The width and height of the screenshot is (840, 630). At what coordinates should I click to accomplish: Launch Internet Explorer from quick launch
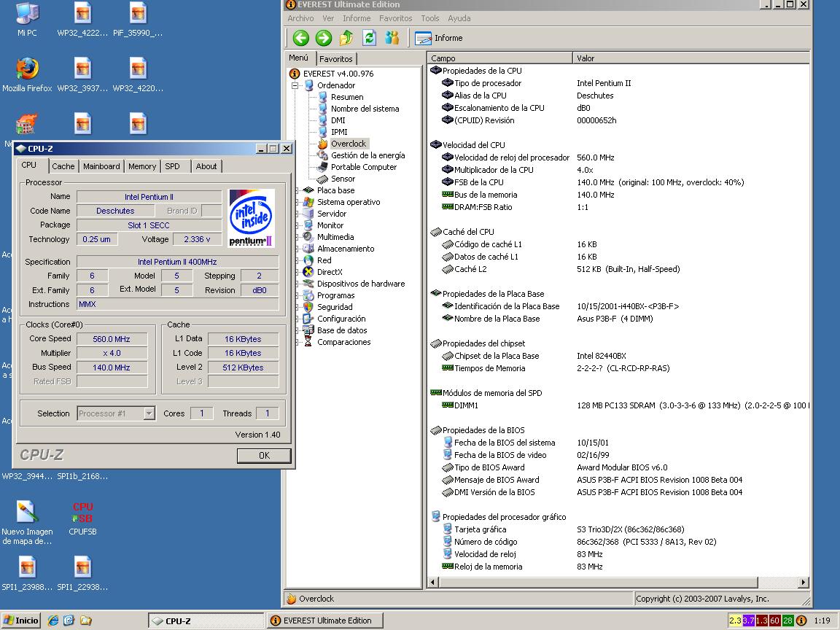[53, 621]
